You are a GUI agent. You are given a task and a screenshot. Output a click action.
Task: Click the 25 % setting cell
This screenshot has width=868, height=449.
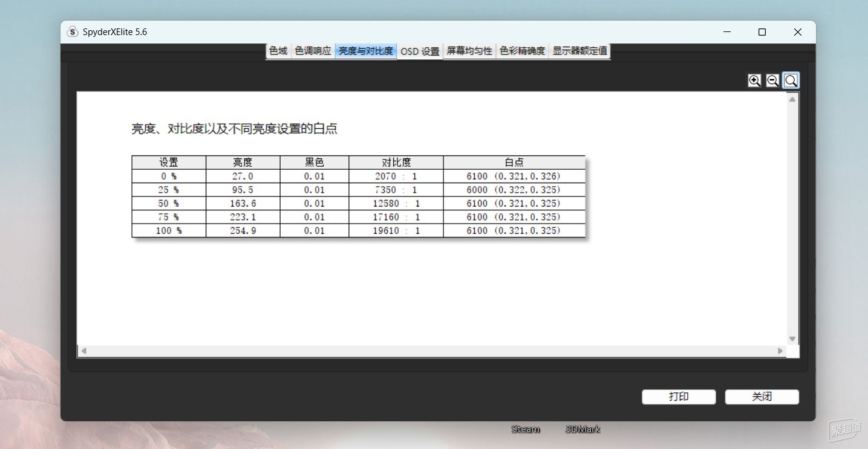click(x=169, y=190)
